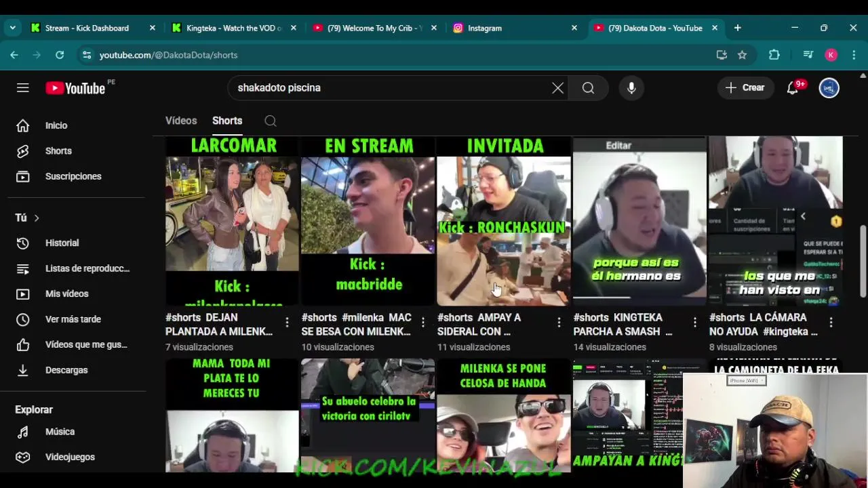
Task: Open title KINGTEKA PARCHA A SMASH link
Action: (623, 324)
